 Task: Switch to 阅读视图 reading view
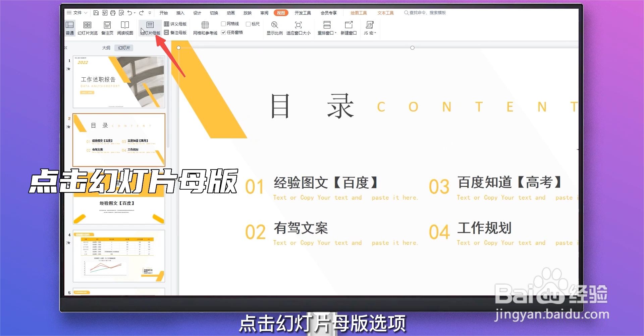click(125, 28)
